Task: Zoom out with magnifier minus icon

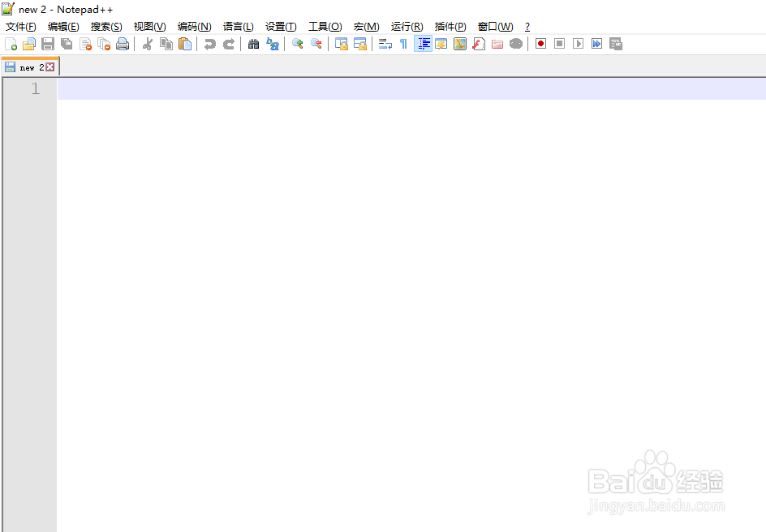Action: click(316, 44)
